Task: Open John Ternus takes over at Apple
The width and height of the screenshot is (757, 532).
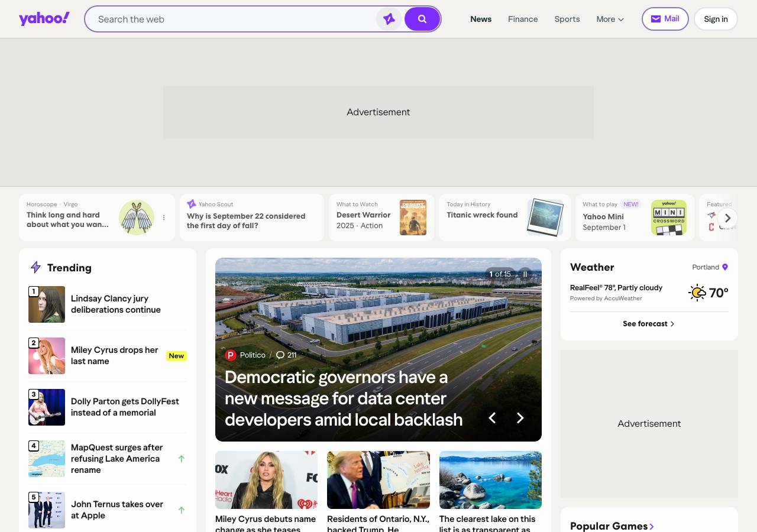Action: click(117, 510)
